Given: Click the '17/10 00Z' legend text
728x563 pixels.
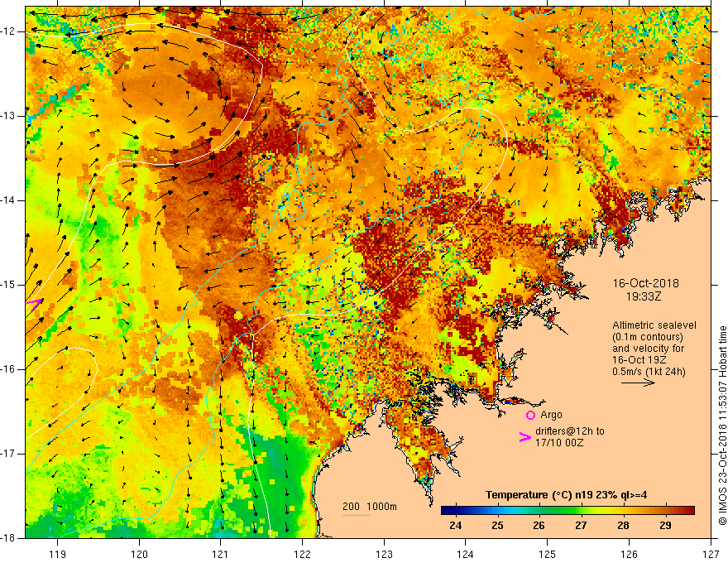Looking at the screenshot, I should pos(559,443).
